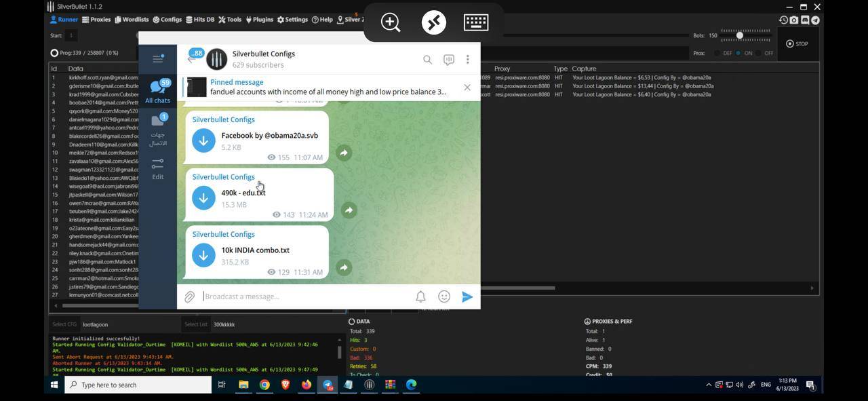
Task: Click the zoom magnifier in the remote toolbar
Action: [x=391, y=22]
